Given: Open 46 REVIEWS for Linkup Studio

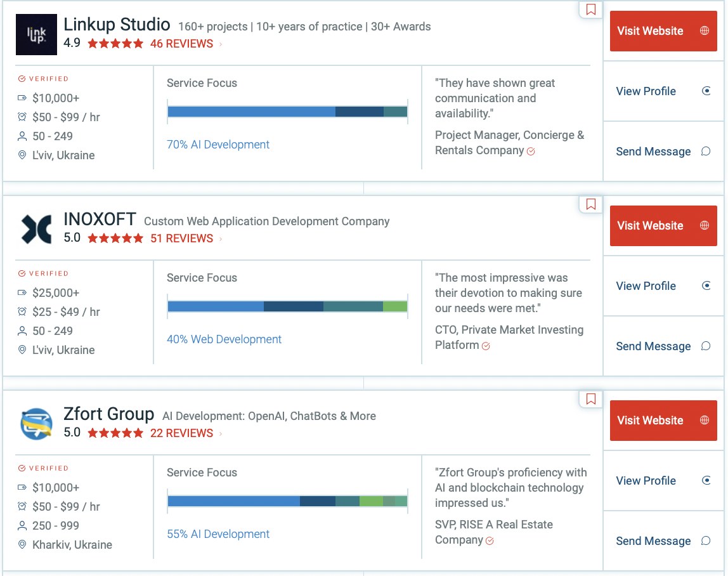Looking at the screenshot, I should point(181,44).
